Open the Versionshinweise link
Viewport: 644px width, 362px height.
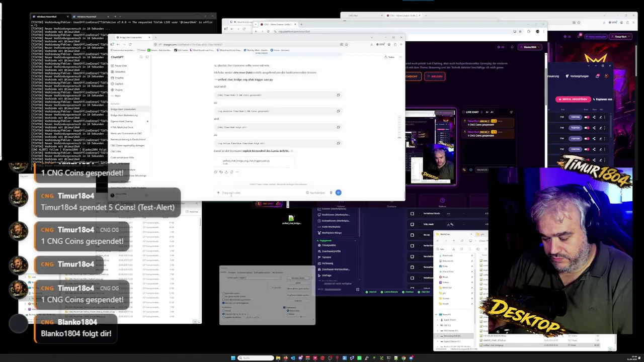click(x=333, y=289)
